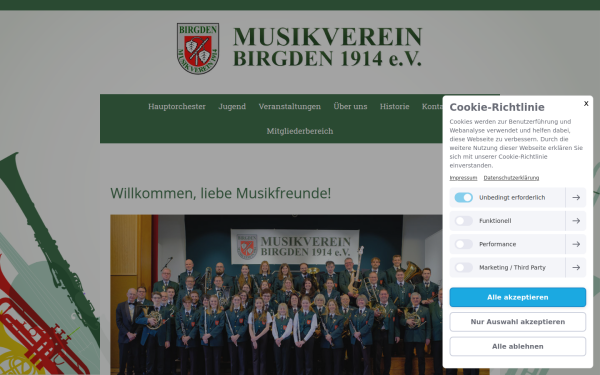This screenshot has height=375, width=600.
Task: Expand Marketing / Third Party details arrow
Action: 576,267
